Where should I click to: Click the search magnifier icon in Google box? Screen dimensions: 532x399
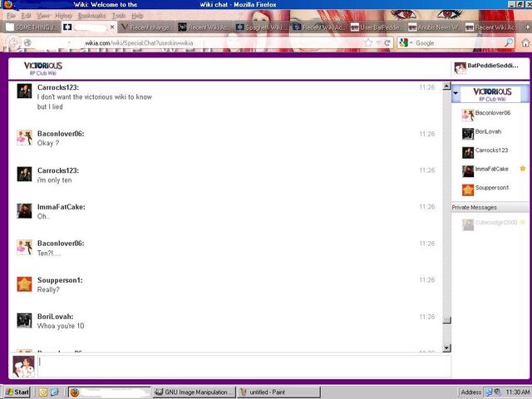[x=509, y=42]
